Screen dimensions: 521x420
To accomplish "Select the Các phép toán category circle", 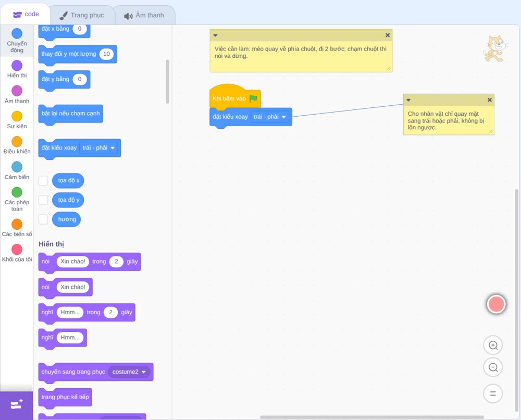I will point(17,192).
